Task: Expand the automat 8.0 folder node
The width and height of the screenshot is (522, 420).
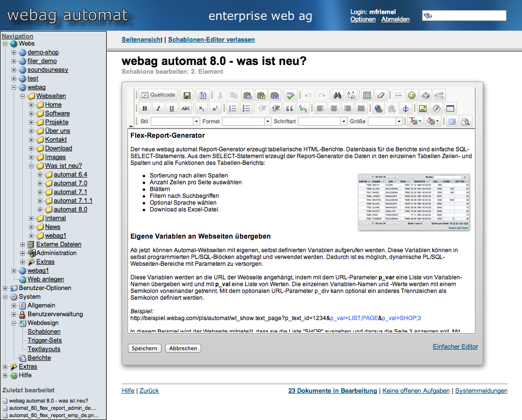Action: click(40, 210)
